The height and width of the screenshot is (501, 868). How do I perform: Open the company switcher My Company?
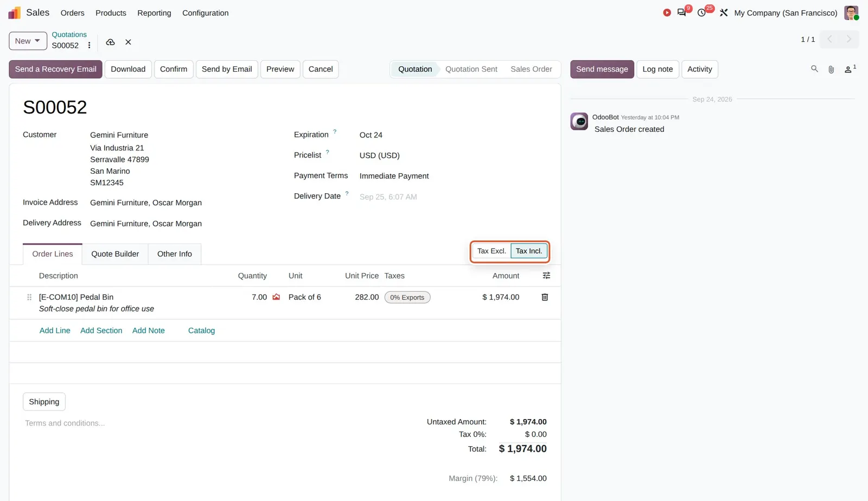(786, 12)
